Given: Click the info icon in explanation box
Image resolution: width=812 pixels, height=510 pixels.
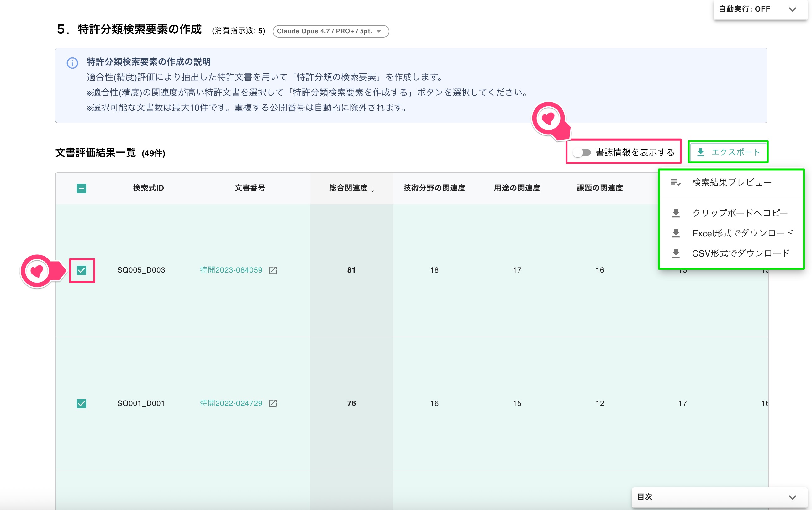Looking at the screenshot, I should tap(72, 63).
